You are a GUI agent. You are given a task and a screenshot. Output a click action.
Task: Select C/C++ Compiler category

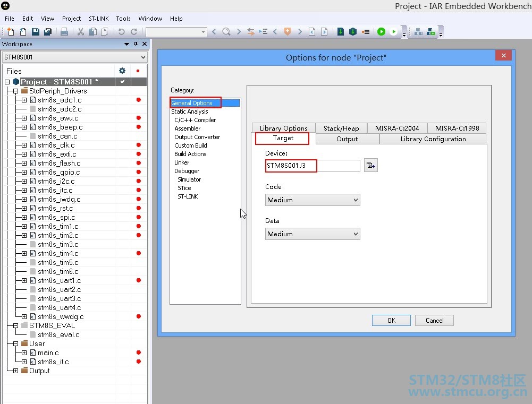(195, 120)
